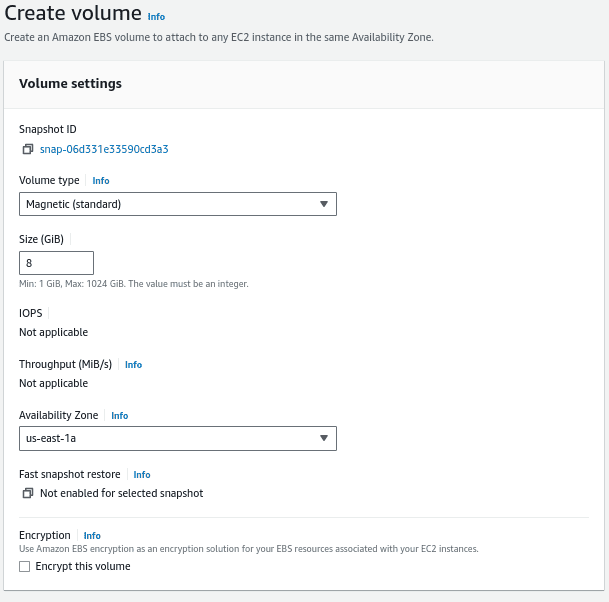This screenshot has height=602, width=609.
Task: Open Info link for Encryption
Action: coord(92,536)
